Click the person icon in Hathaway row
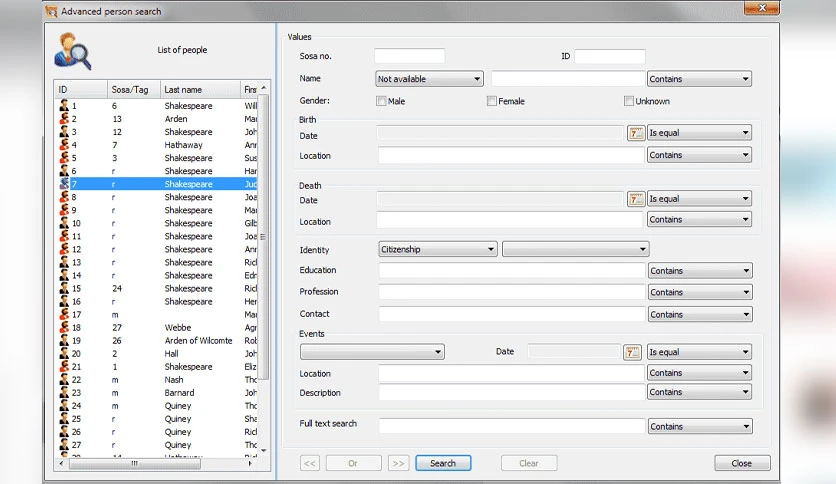Image resolution: width=836 pixels, height=484 pixels. 64,145
